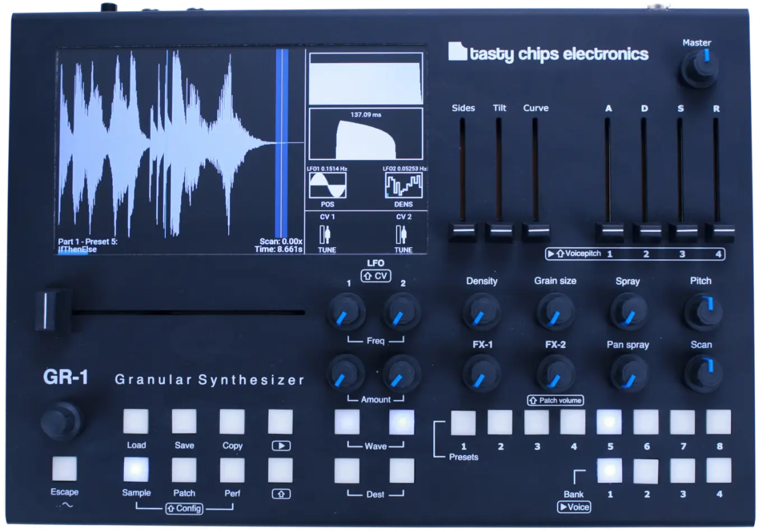
Task: Choose Preset 3
Action: tap(536, 422)
